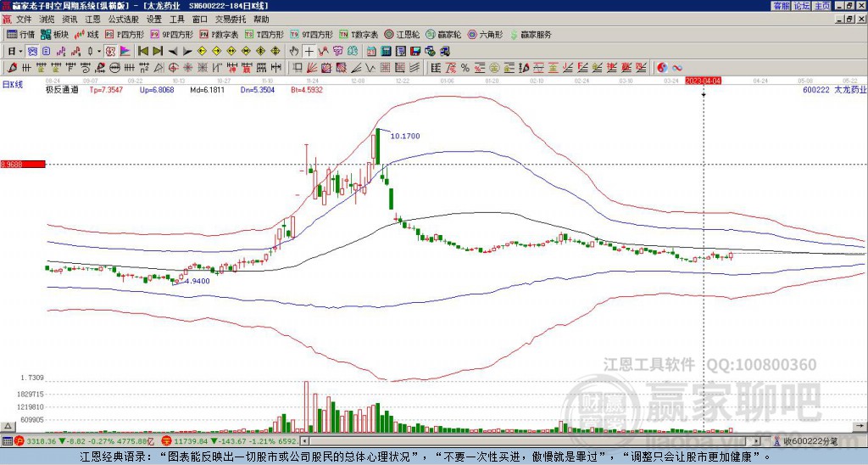Open the P数字表 tool

(x=220, y=34)
